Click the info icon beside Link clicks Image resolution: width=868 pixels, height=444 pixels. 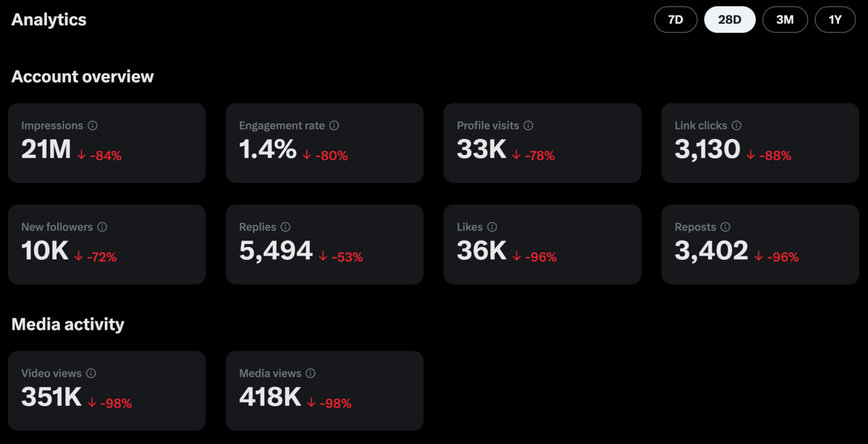pyautogui.click(x=736, y=126)
